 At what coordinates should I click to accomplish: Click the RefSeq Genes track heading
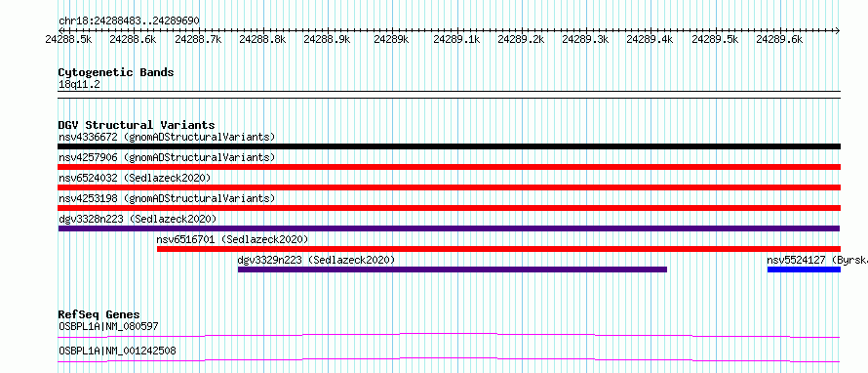tap(99, 314)
